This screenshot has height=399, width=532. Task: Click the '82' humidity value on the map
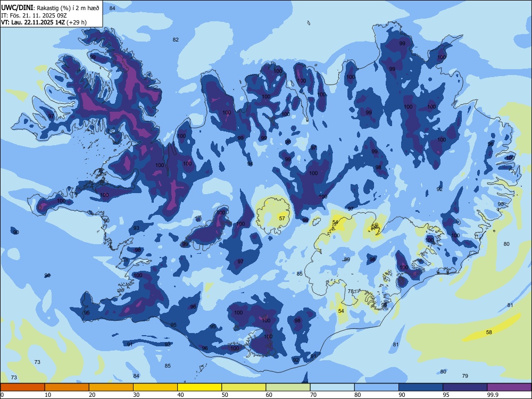point(176,40)
